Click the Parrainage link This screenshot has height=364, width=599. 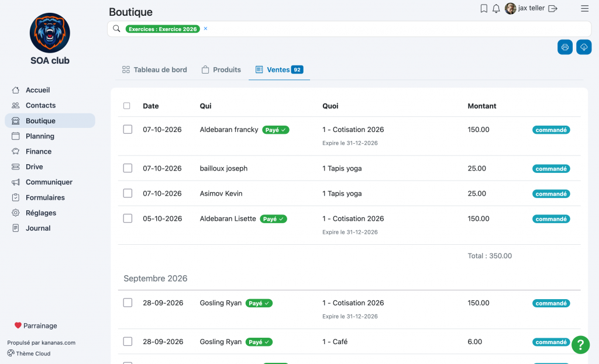pos(36,325)
